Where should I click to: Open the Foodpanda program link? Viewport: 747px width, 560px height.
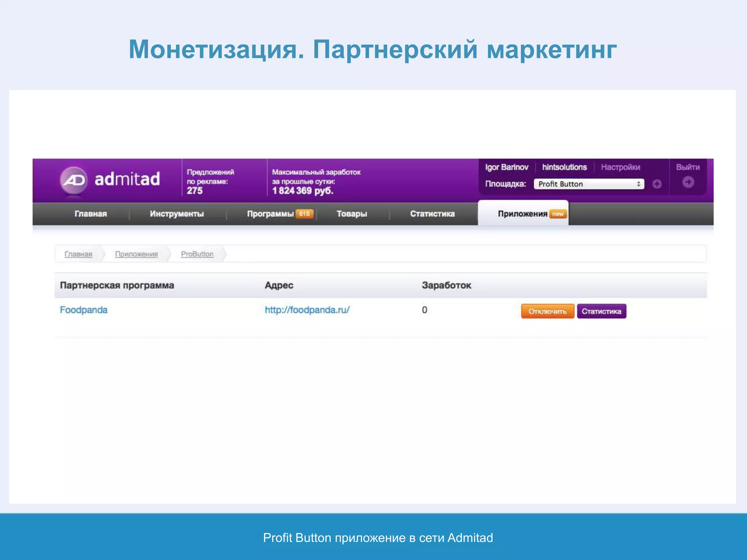pos(84,310)
